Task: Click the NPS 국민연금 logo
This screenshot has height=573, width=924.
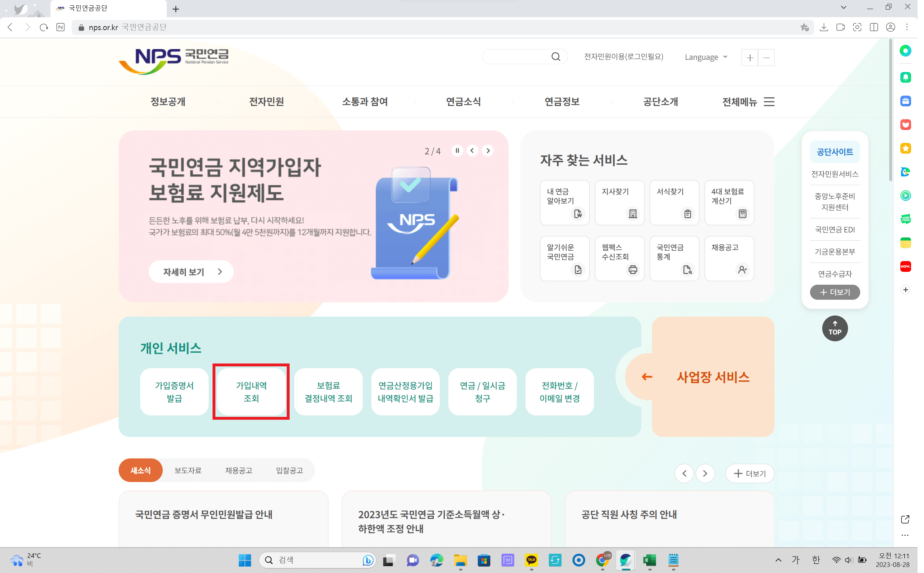Action: pos(173,61)
